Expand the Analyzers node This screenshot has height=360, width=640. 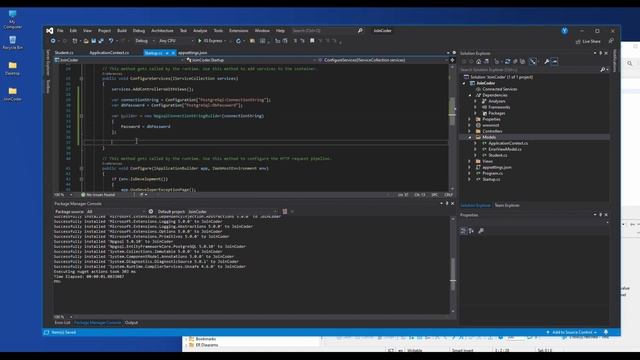click(x=476, y=101)
